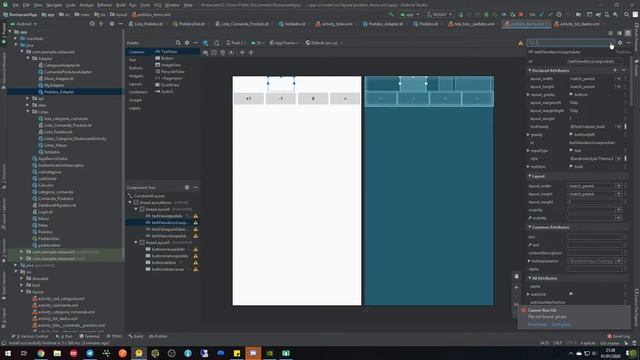This screenshot has height=360, width=640.
Task: Select Common category in Palette
Action: click(137, 52)
